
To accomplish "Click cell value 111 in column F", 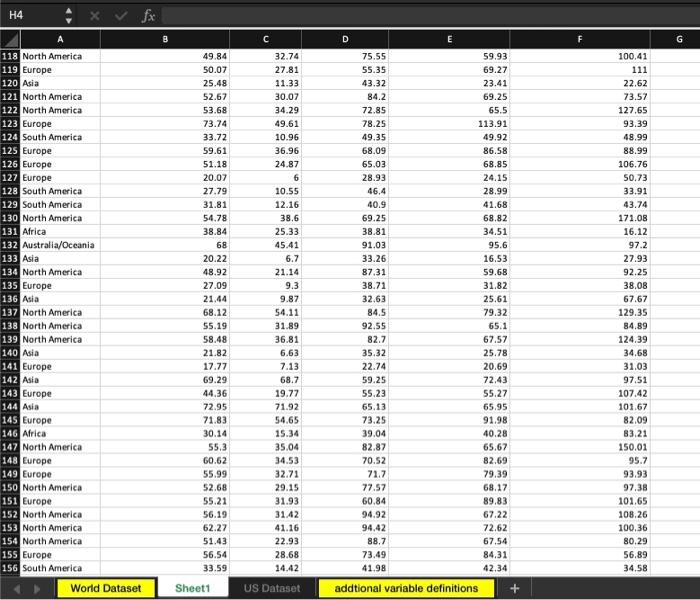I will tap(580, 70).
